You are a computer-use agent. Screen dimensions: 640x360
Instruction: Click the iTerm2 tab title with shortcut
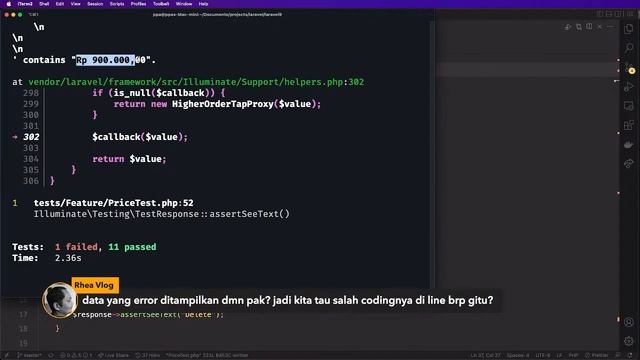click(33, 14)
